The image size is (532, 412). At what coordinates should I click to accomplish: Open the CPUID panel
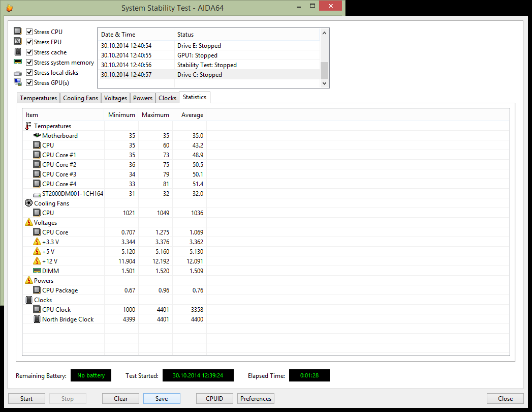point(214,398)
